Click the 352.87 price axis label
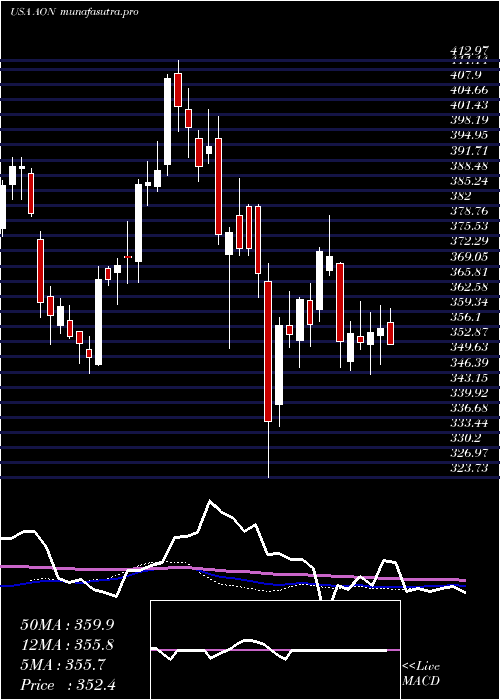 (x=469, y=332)
